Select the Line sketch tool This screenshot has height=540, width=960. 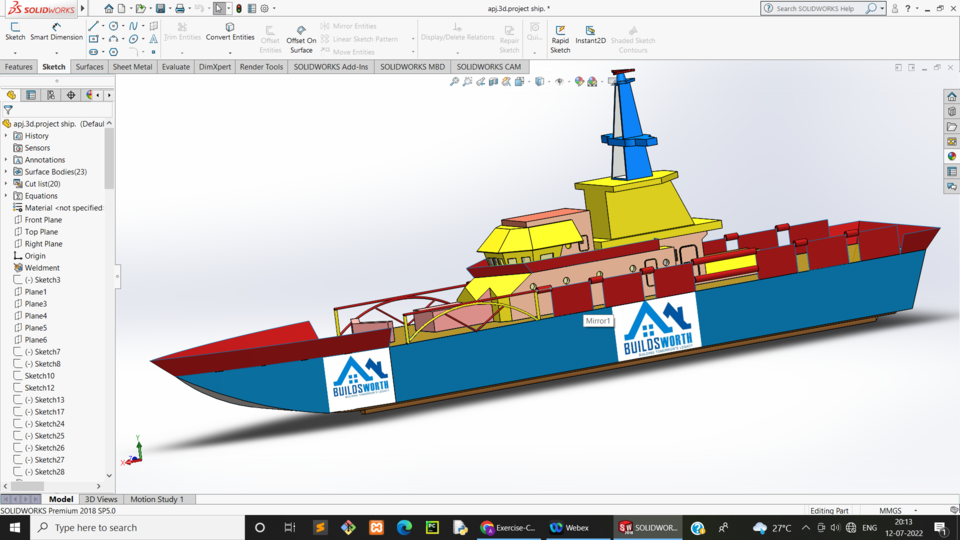(94, 26)
